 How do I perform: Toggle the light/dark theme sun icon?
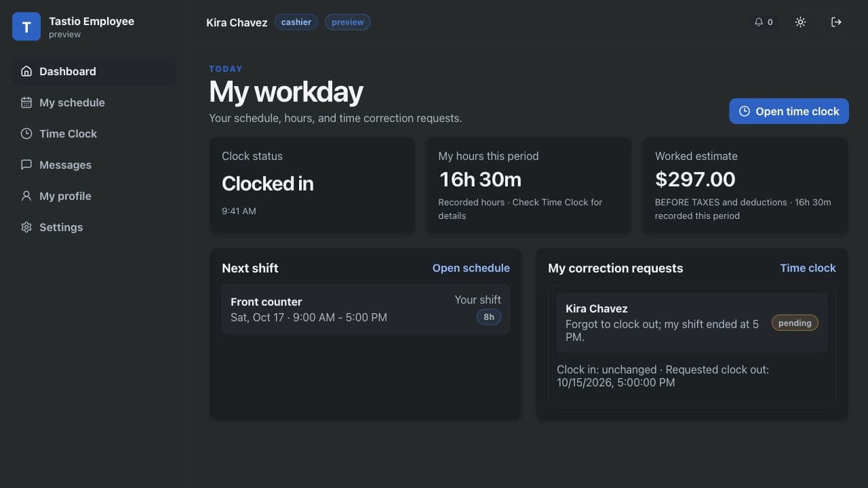coord(800,22)
